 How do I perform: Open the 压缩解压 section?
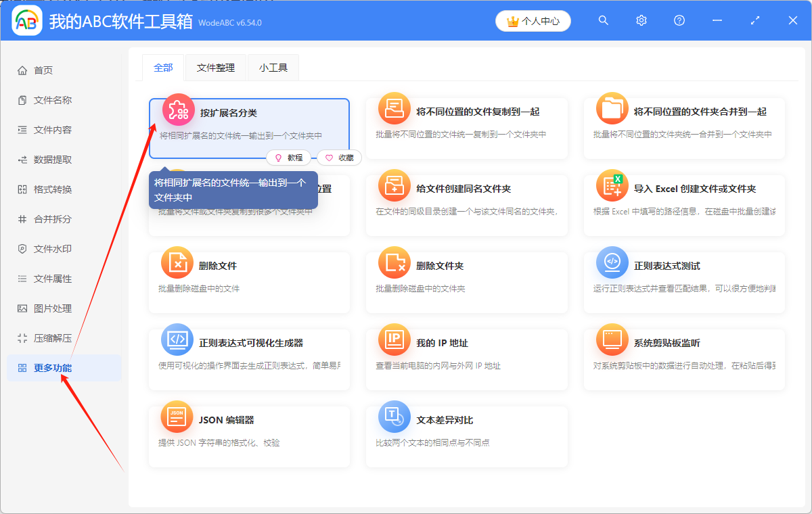(41, 337)
